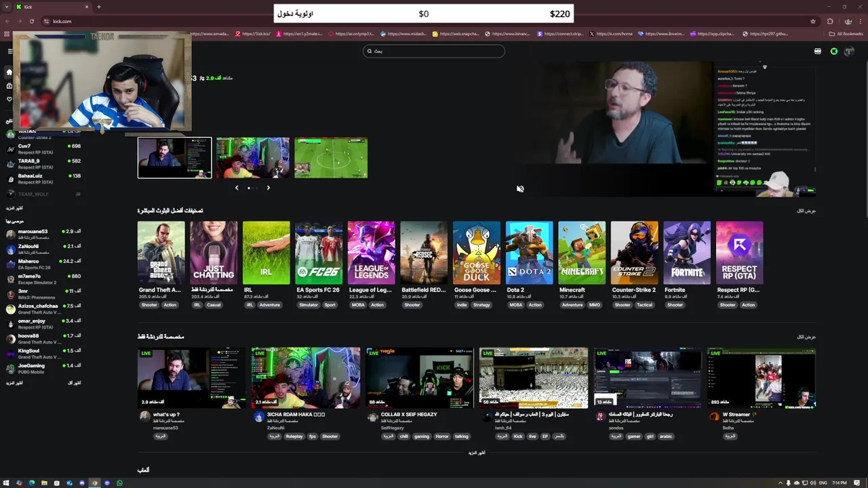This screenshot has width=868, height=488.
Task: Go to next featured stream carousel arrow
Action: [269, 188]
